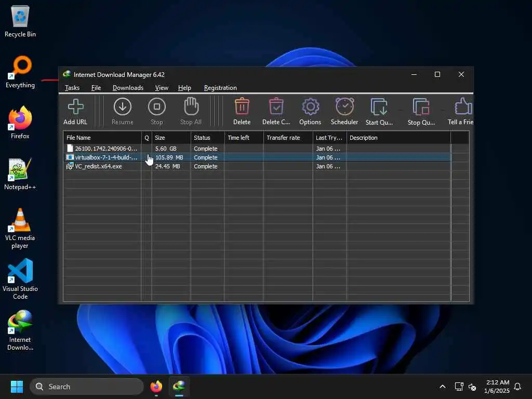Click the Add URL toolbar icon
The width and height of the screenshot is (532, 399).
pos(75,107)
